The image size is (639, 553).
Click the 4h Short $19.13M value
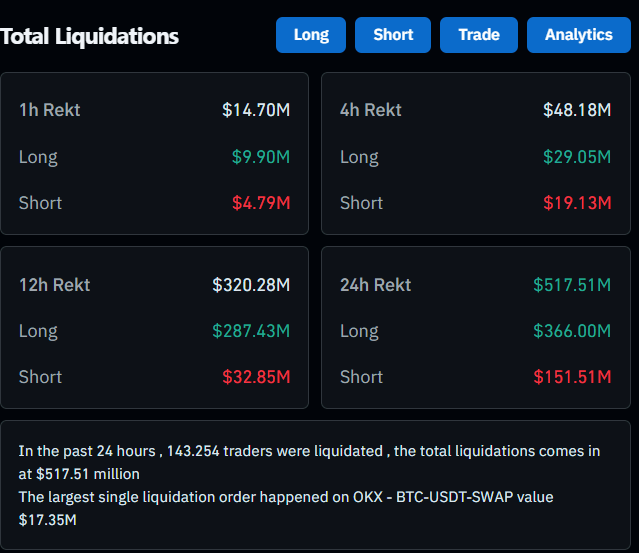click(x=577, y=203)
